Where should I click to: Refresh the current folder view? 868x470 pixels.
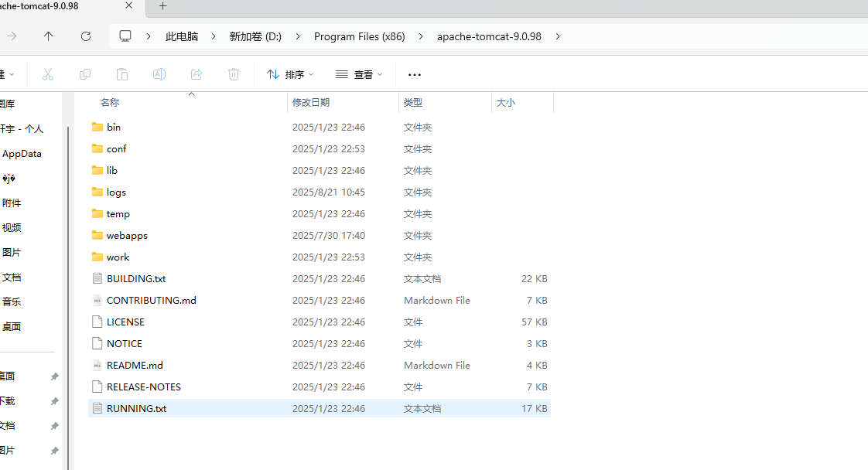pos(86,36)
